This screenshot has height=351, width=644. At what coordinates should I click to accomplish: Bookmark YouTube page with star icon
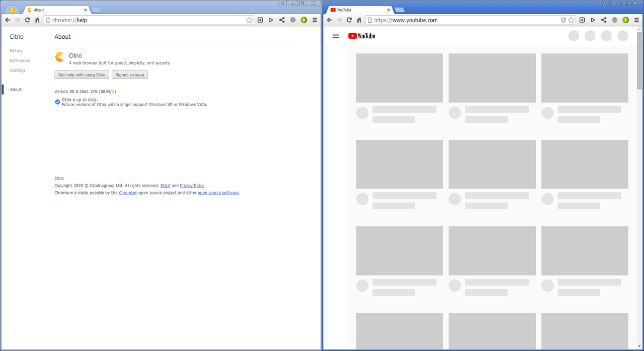tap(572, 20)
